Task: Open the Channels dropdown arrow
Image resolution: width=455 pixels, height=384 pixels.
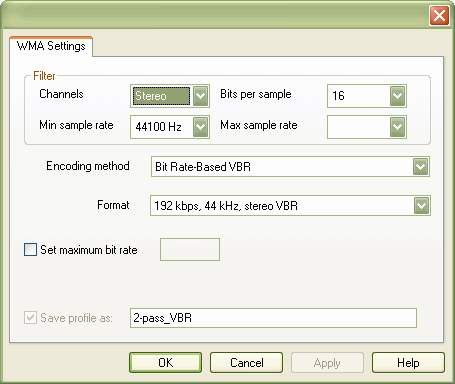Action: pyautogui.click(x=201, y=96)
